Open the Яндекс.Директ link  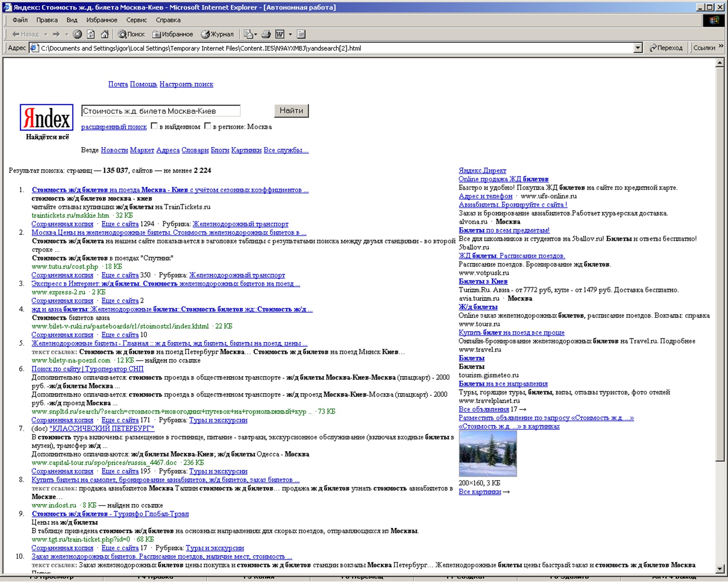tap(482, 171)
